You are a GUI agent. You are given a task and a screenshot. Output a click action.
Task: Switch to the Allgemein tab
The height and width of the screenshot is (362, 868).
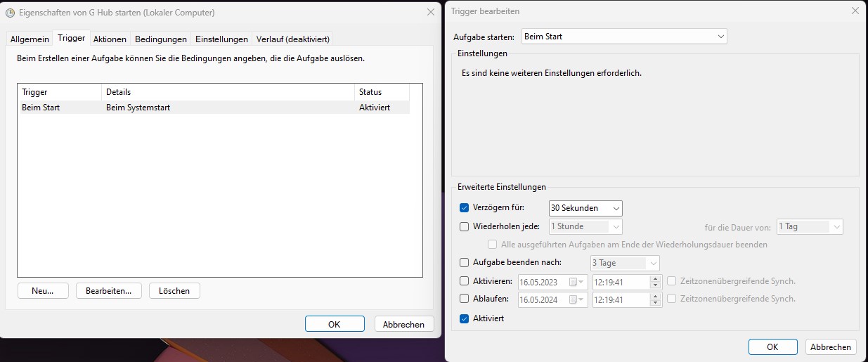tap(30, 39)
